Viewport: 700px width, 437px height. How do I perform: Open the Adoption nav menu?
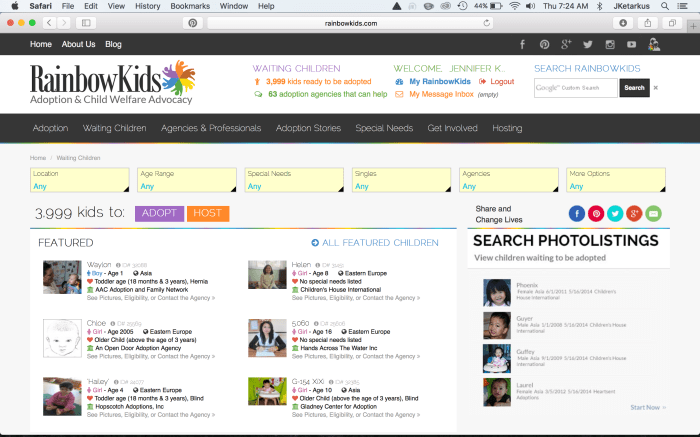tap(50, 128)
